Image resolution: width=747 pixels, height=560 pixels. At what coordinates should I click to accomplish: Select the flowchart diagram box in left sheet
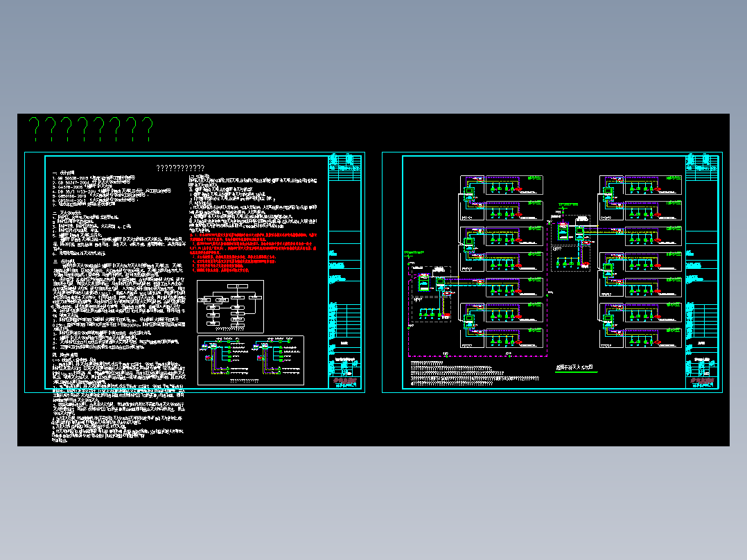point(231,306)
